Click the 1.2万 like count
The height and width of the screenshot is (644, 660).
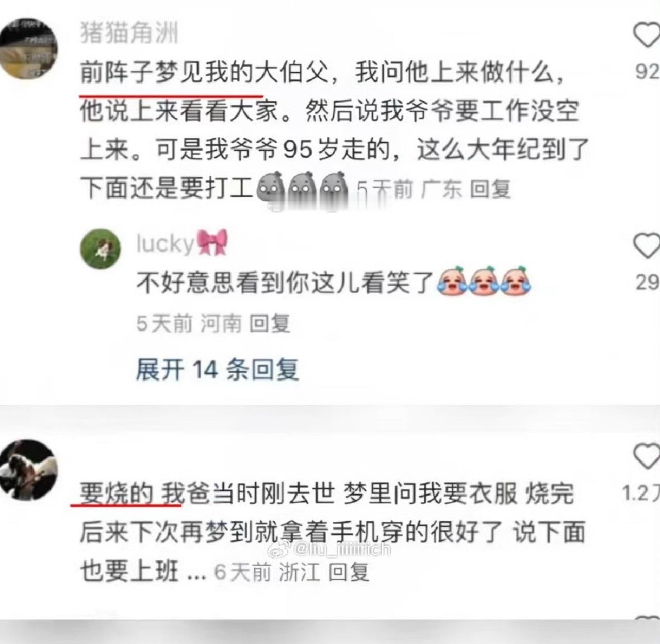tap(641, 493)
